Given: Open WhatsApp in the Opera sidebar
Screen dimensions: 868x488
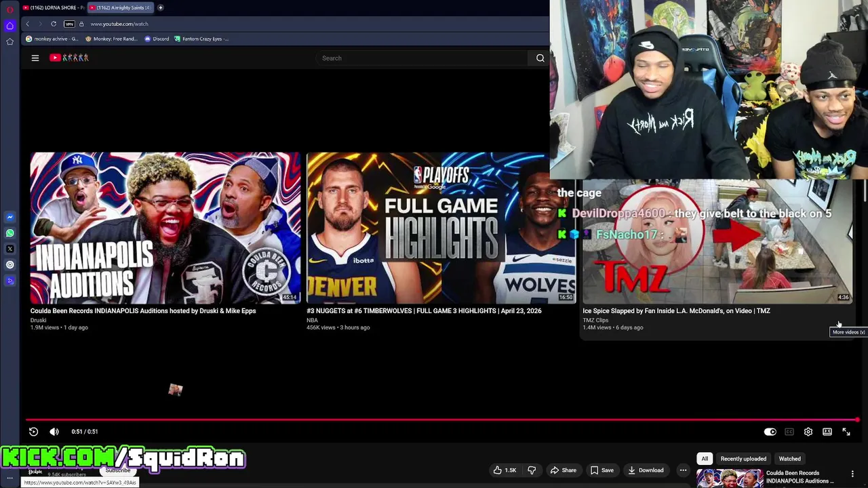Looking at the screenshot, I should click(x=9, y=233).
